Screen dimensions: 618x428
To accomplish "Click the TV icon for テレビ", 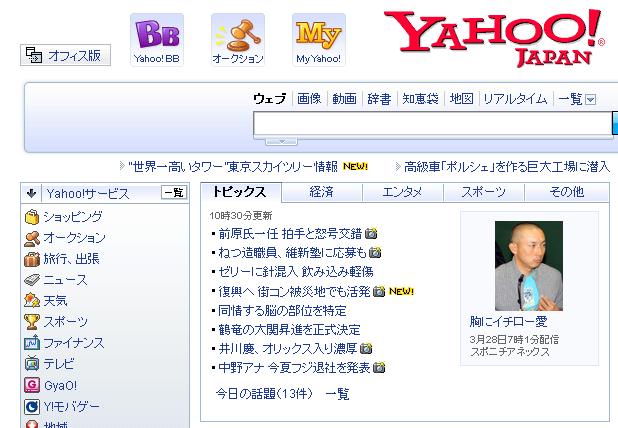I will (32, 364).
